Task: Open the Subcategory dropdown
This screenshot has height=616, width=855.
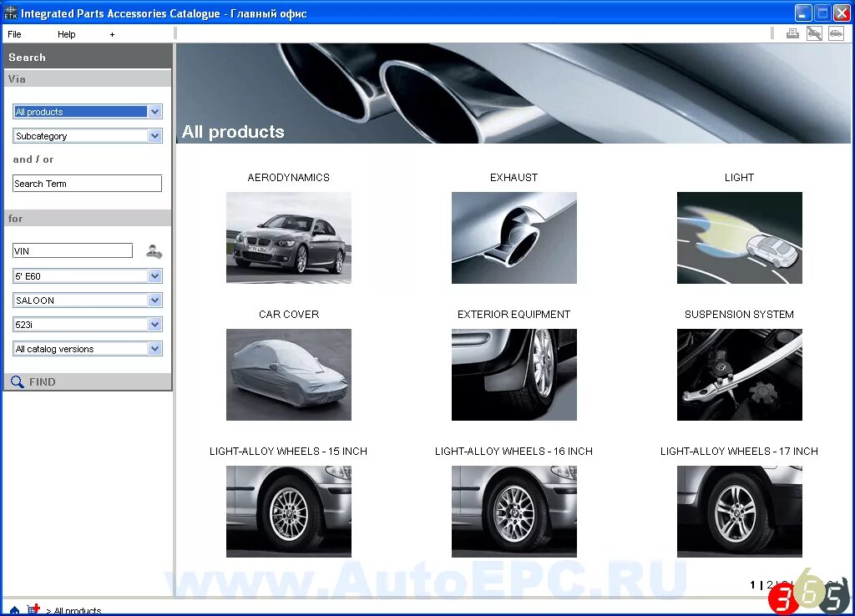Action: 87,135
